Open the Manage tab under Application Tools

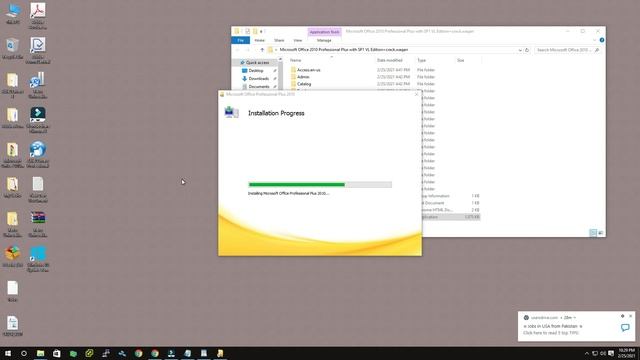click(324, 40)
